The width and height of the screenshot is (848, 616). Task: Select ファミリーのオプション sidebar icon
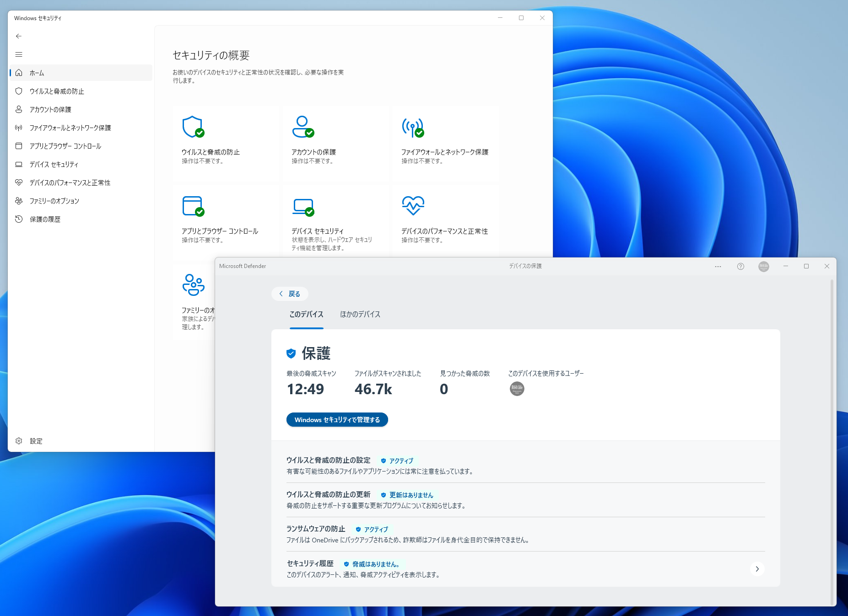pos(19,201)
